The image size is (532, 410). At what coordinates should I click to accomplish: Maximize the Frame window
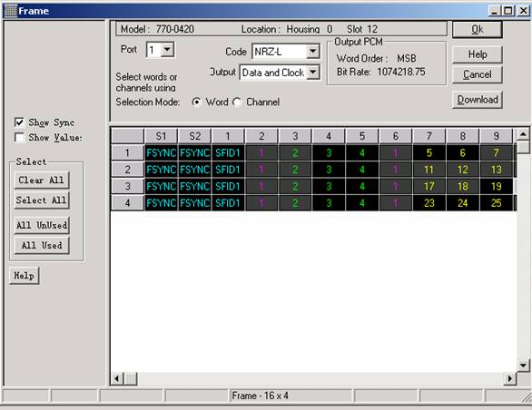click(508, 11)
